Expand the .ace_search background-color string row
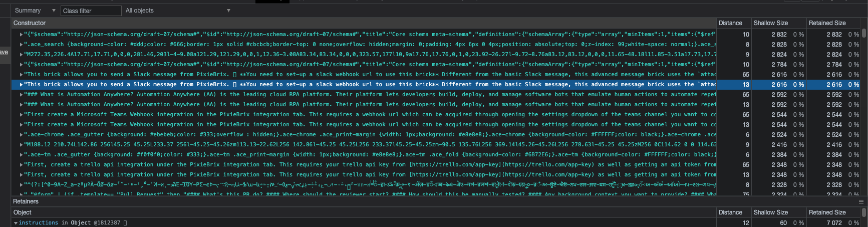The height and width of the screenshot is (227, 868). 21,45
